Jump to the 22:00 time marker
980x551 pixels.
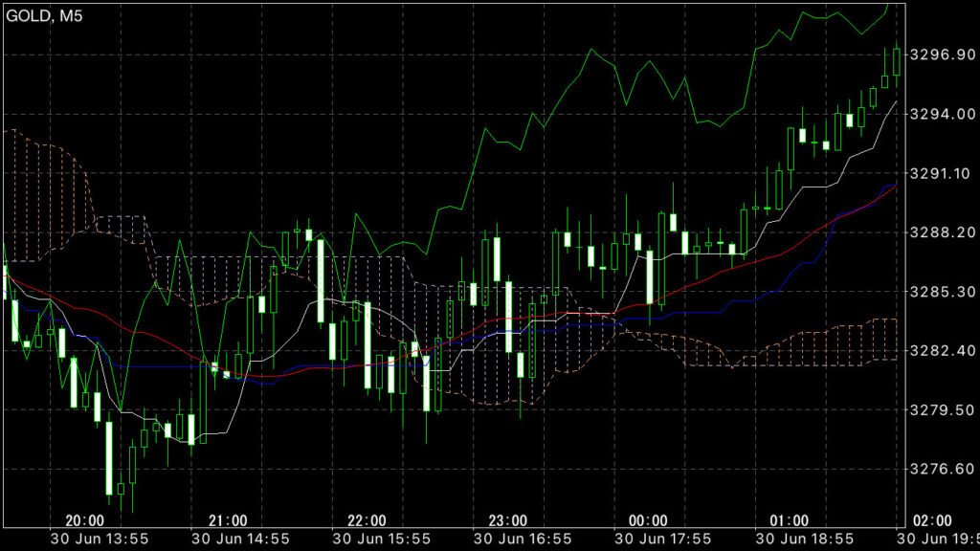[x=367, y=520]
